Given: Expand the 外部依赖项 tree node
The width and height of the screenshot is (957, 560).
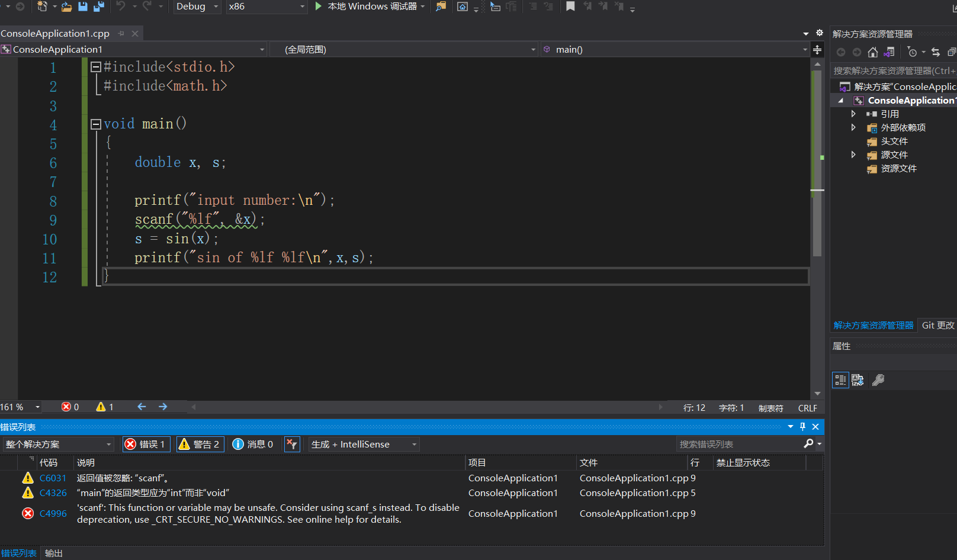Looking at the screenshot, I should (853, 127).
